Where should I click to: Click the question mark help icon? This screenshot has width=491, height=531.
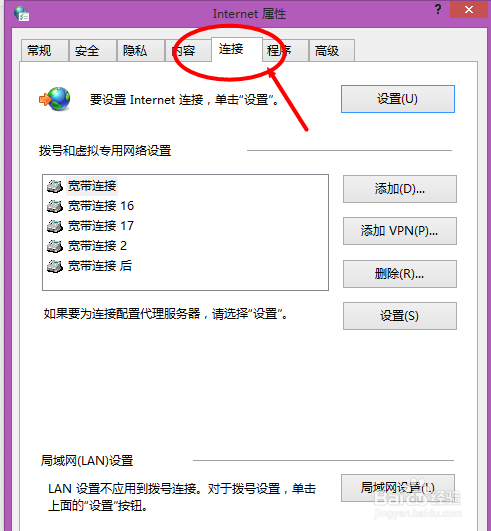tap(438, 9)
